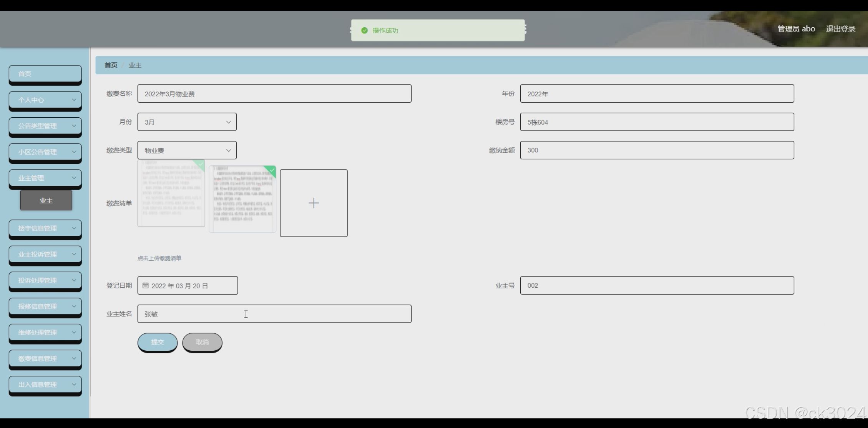Click the 缴费名称 input field
This screenshot has width=868, height=428.
point(274,94)
